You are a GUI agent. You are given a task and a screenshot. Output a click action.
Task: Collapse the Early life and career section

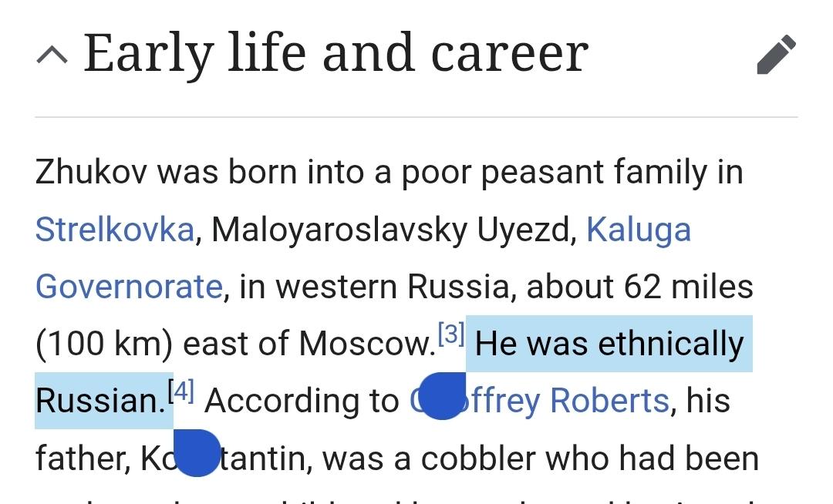53,55
